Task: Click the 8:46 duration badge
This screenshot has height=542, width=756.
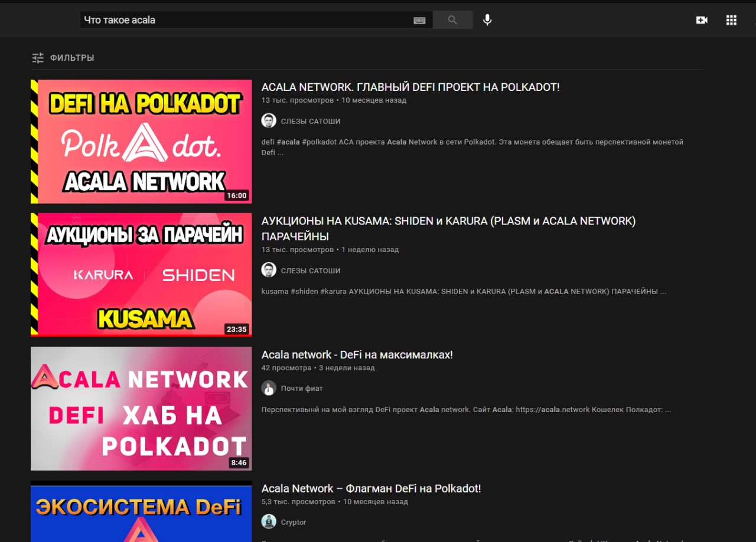Action: pyautogui.click(x=239, y=462)
